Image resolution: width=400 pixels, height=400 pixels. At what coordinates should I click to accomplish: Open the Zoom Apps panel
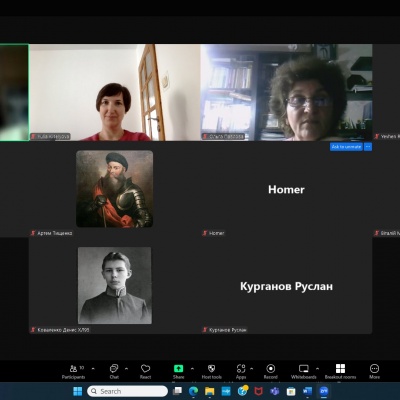[x=241, y=372]
